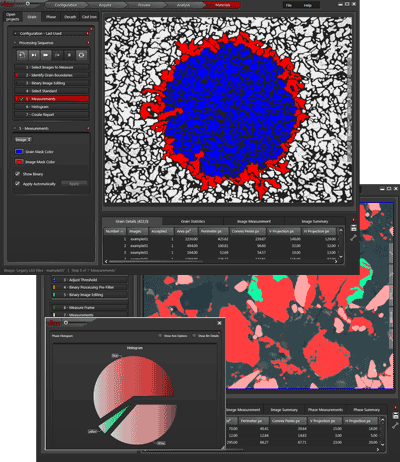Switch to the Grain Statistics tab
Screen dimensions: 400x462
pos(193,221)
